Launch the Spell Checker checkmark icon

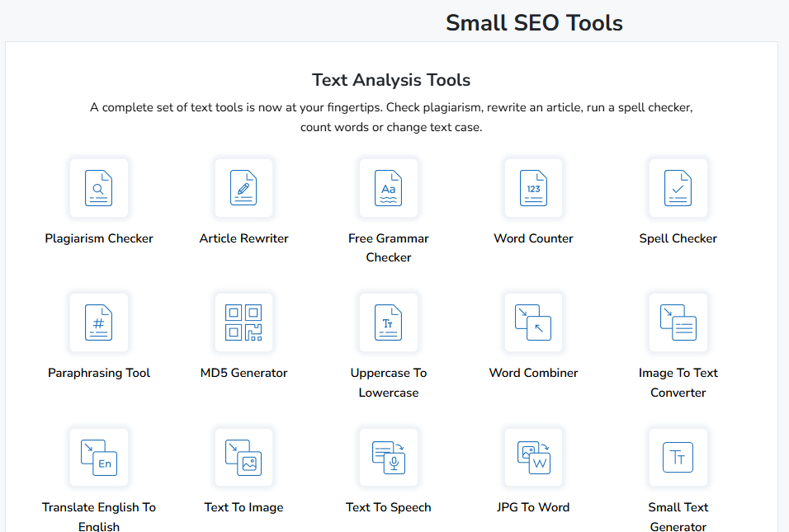click(678, 188)
